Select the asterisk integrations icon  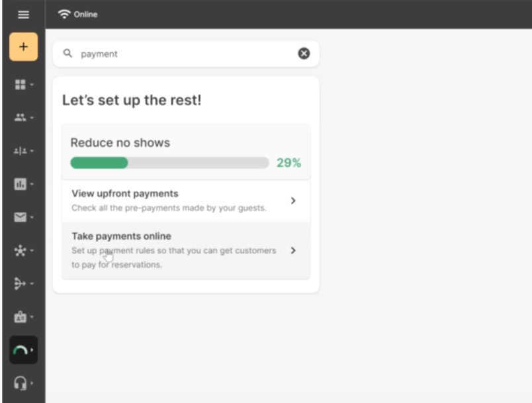21,250
